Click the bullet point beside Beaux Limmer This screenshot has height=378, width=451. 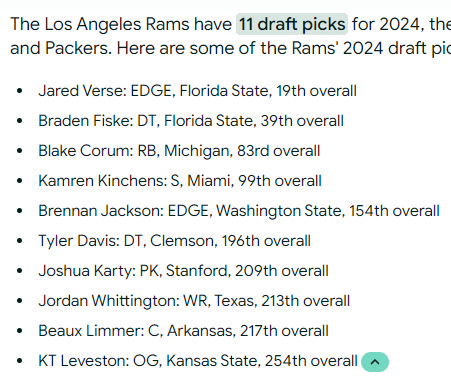pyautogui.click(x=20, y=331)
